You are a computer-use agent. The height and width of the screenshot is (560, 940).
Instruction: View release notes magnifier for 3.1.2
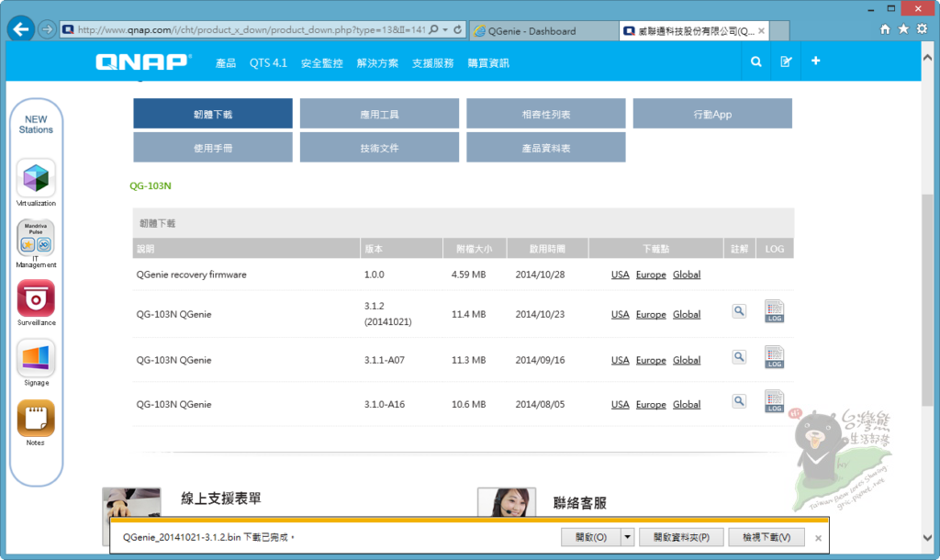(x=739, y=310)
